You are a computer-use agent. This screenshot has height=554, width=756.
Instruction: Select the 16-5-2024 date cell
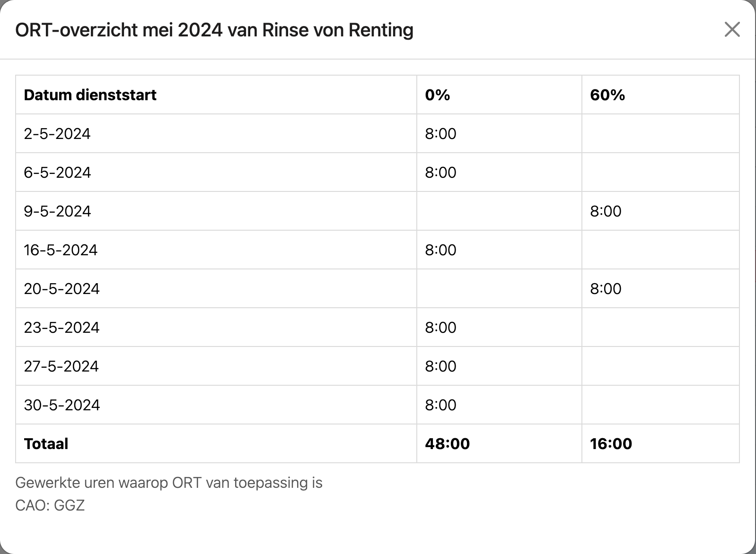tap(61, 250)
